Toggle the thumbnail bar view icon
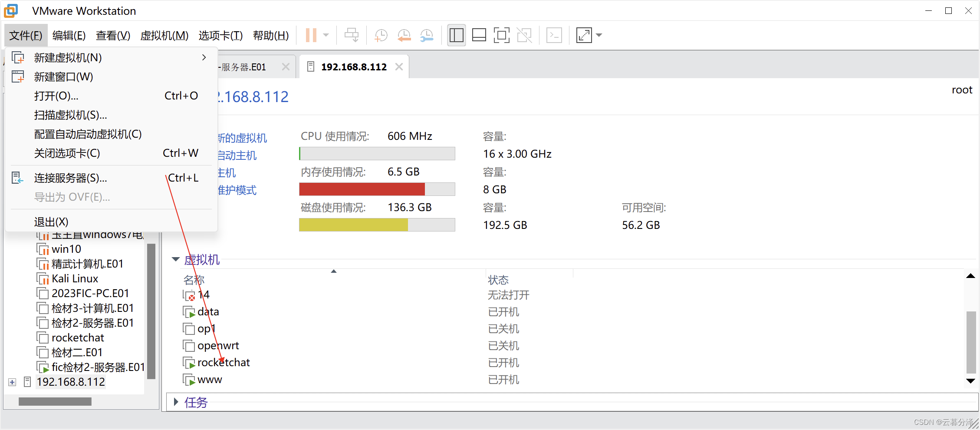The height and width of the screenshot is (430, 980). [x=479, y=35]
